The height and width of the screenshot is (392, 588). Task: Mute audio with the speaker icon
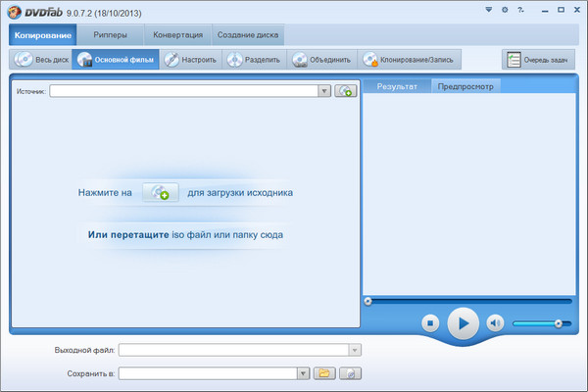point(495,322)
